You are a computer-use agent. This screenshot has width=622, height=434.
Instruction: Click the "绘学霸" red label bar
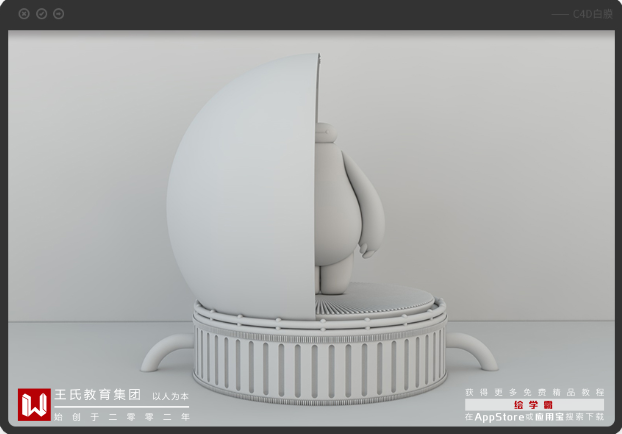534,405
